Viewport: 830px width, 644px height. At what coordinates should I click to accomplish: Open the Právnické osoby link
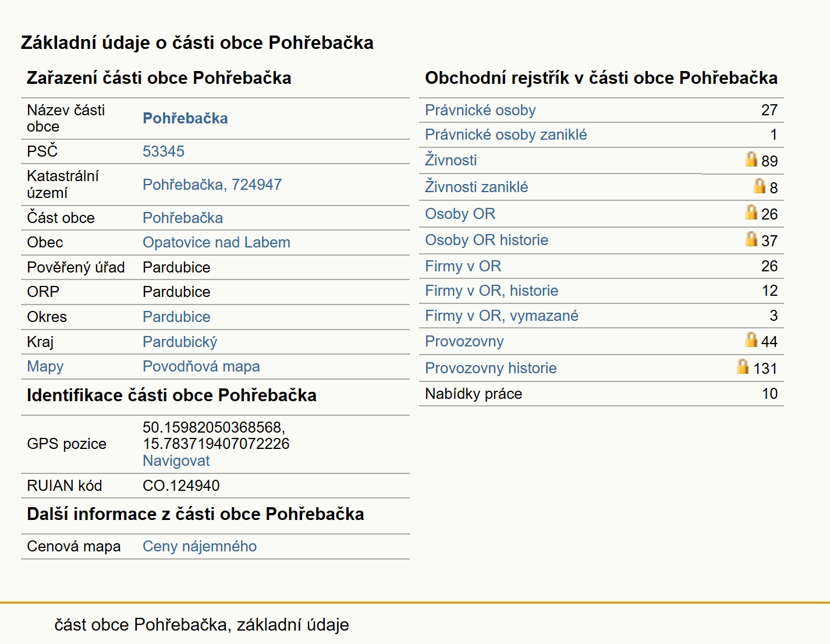coord(480,110)
